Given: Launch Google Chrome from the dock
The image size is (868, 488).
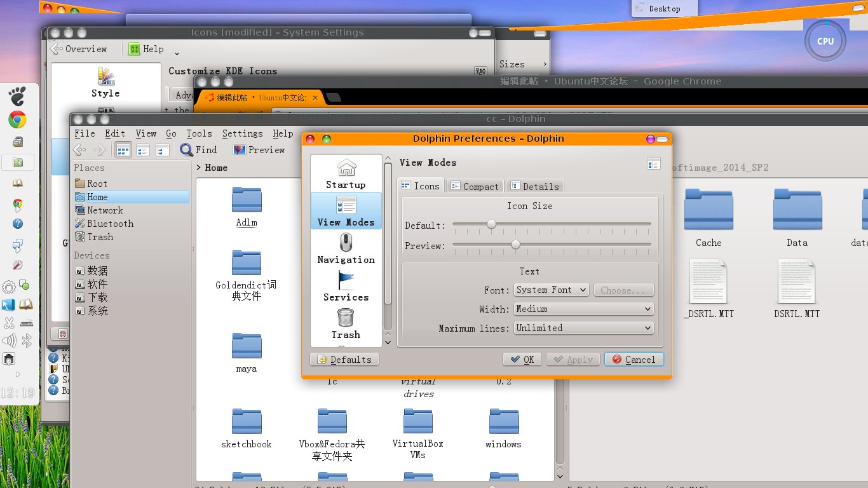Looking at the screenshot, I should pyautogui.click(x=17, y=119).
